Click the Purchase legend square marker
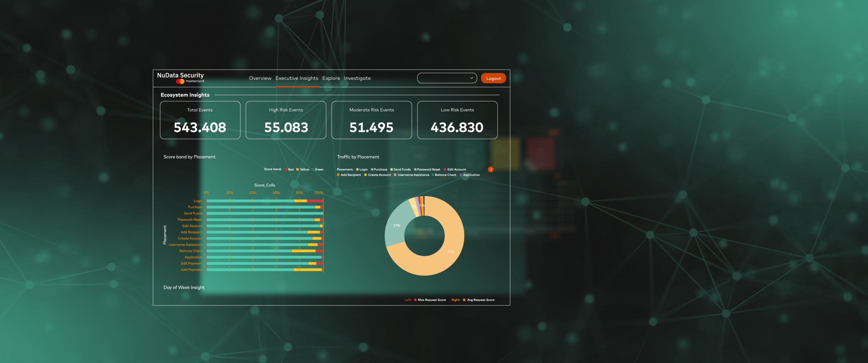The image size is (868, 363). [372, 169]
